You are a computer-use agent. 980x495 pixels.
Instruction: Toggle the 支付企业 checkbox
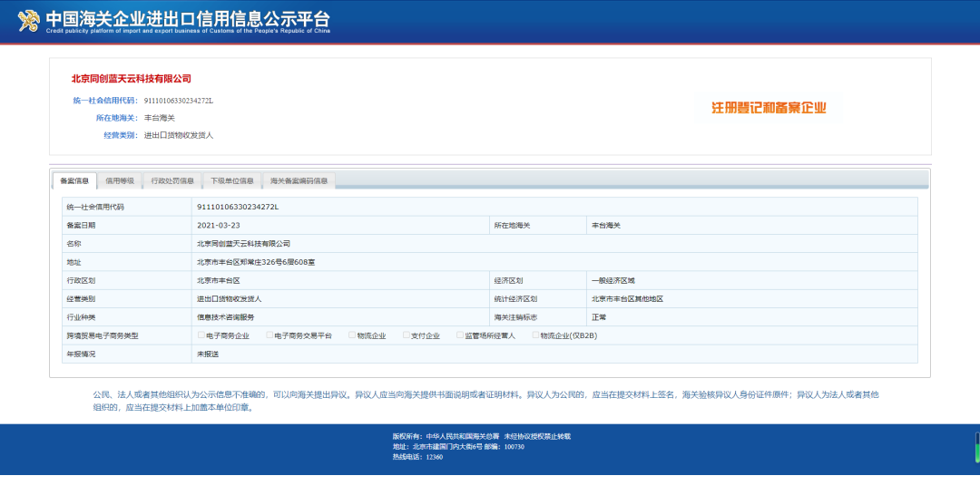[x=406, y=335]
